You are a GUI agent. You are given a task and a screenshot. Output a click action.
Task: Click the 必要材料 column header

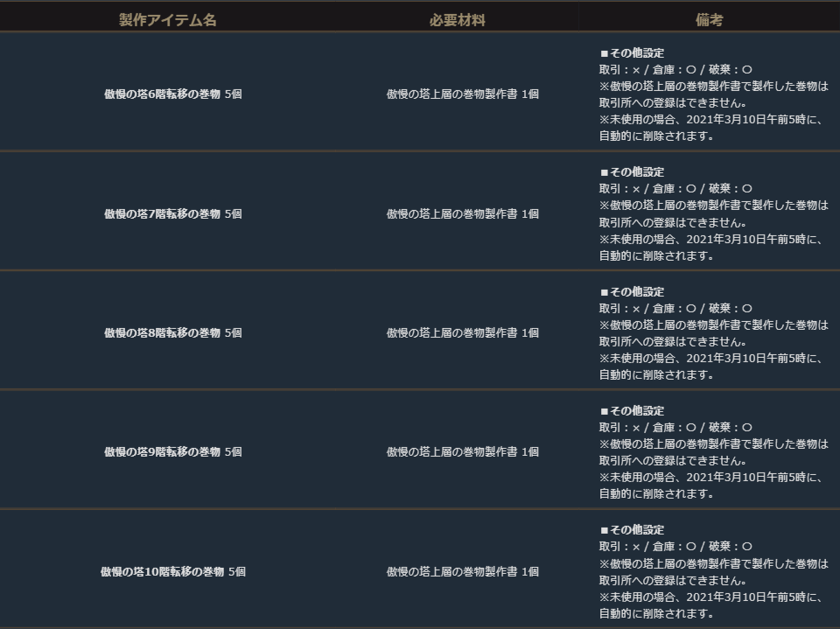point(457,20)
